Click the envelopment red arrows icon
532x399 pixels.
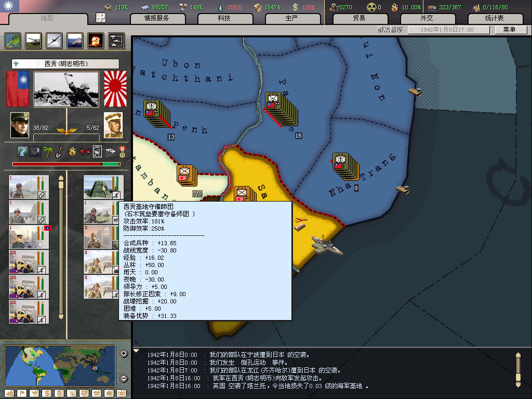pos(85,151)
